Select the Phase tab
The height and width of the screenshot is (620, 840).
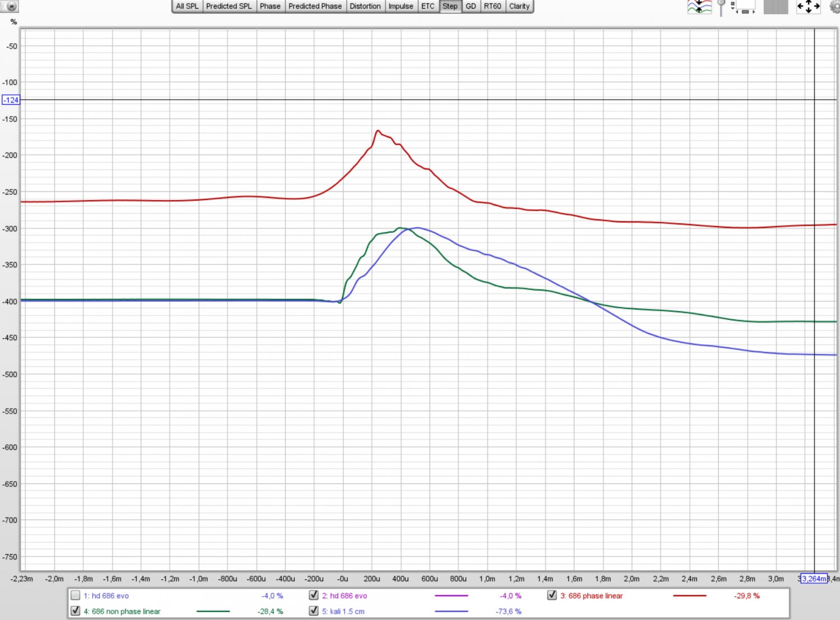coord(270,6)
